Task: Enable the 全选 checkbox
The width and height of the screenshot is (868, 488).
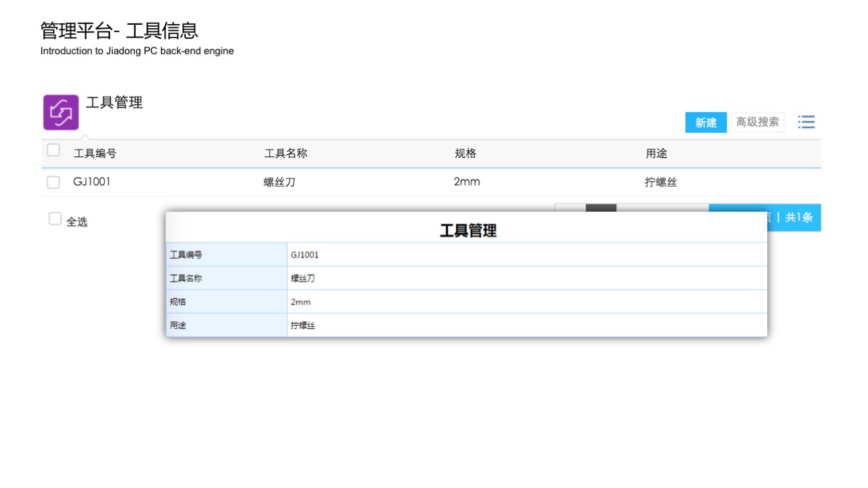Action: click(x=55, y=219)
